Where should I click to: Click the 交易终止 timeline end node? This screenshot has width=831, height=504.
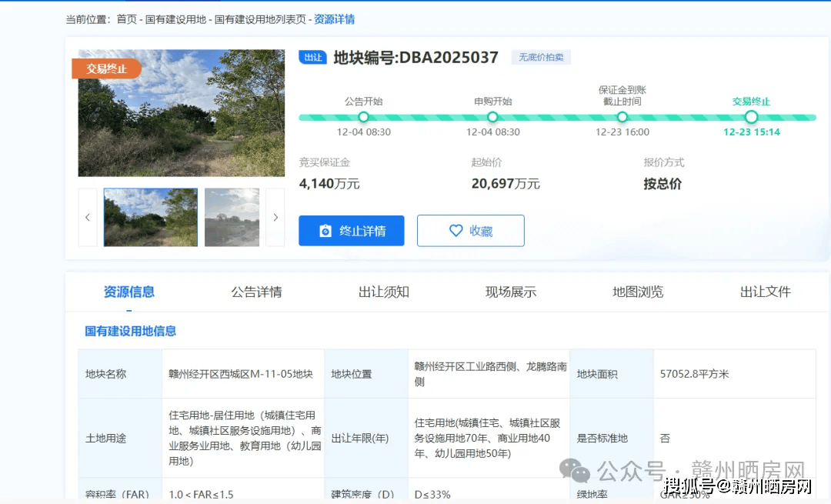coord(752,117)
